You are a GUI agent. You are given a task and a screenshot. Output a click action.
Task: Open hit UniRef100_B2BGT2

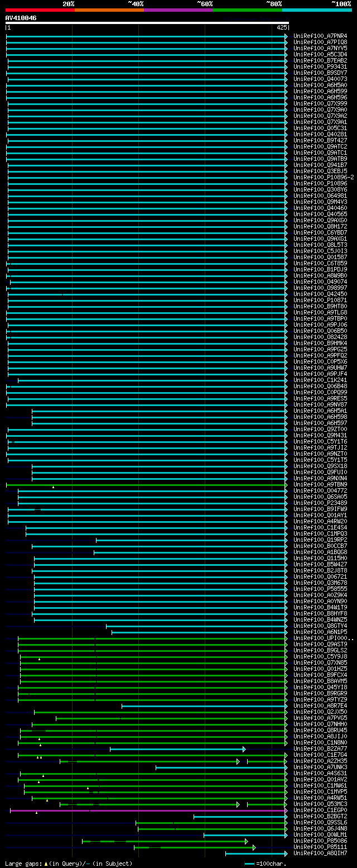(x=320, y=817)
